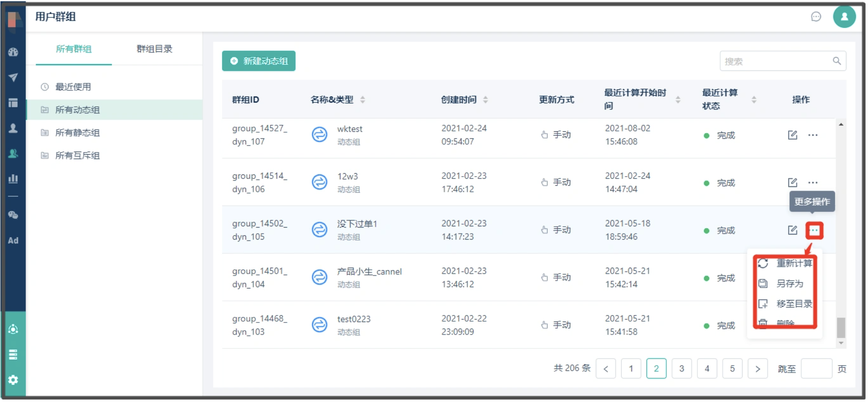
Task: Click the table vertical scrollbar thumb
Action: point(841,328)
